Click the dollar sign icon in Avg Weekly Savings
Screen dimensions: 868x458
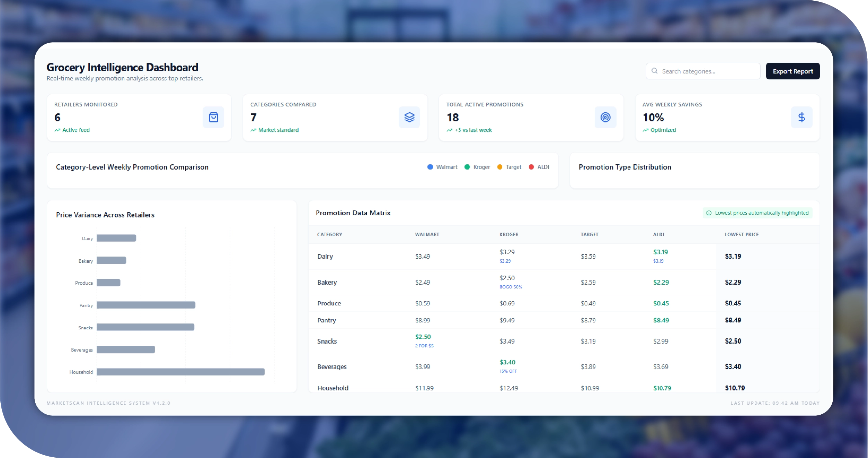(801, 118)
